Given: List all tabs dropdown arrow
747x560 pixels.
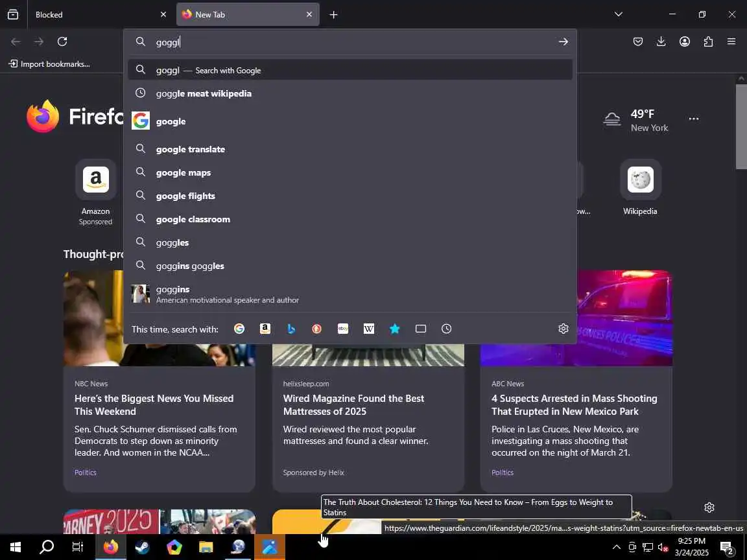Looking at the screenshot, I should tap(619, 14).
